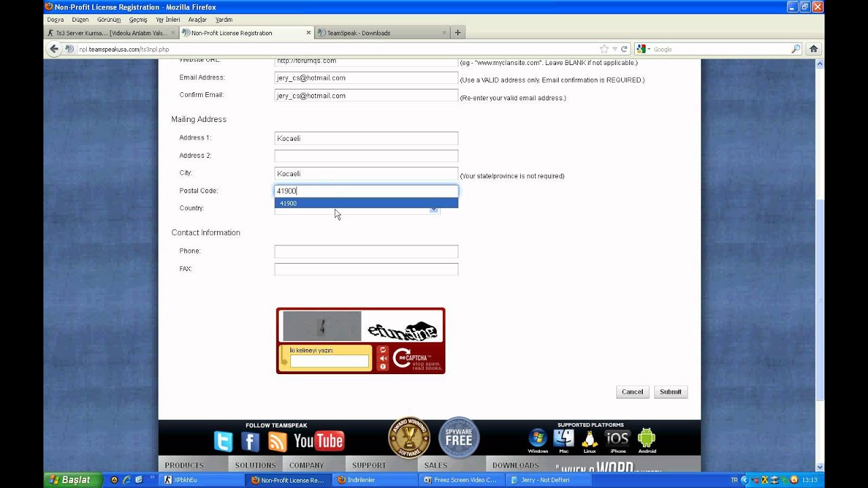The height and width of the screenshot is (488, 868).
Task: Select the Linux penguin platform icon
Action: click(589, 438)
